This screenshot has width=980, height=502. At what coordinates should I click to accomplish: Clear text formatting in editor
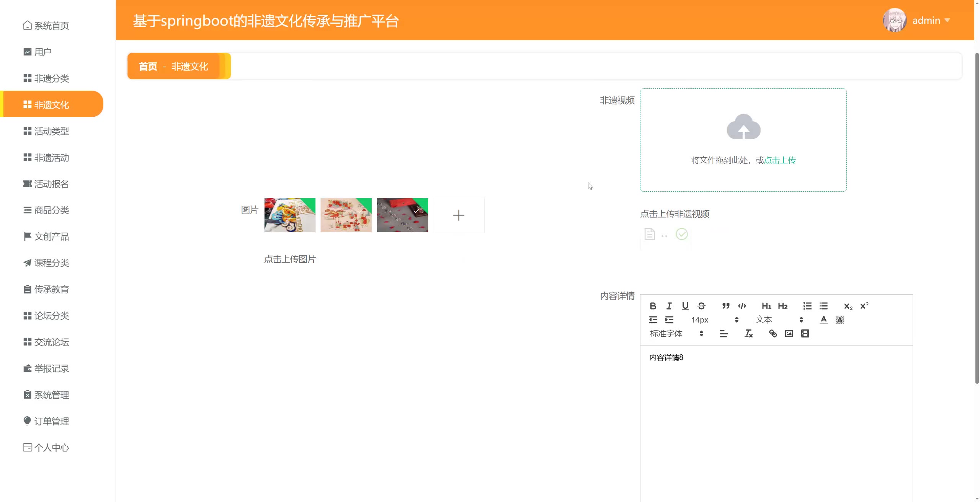748,334
